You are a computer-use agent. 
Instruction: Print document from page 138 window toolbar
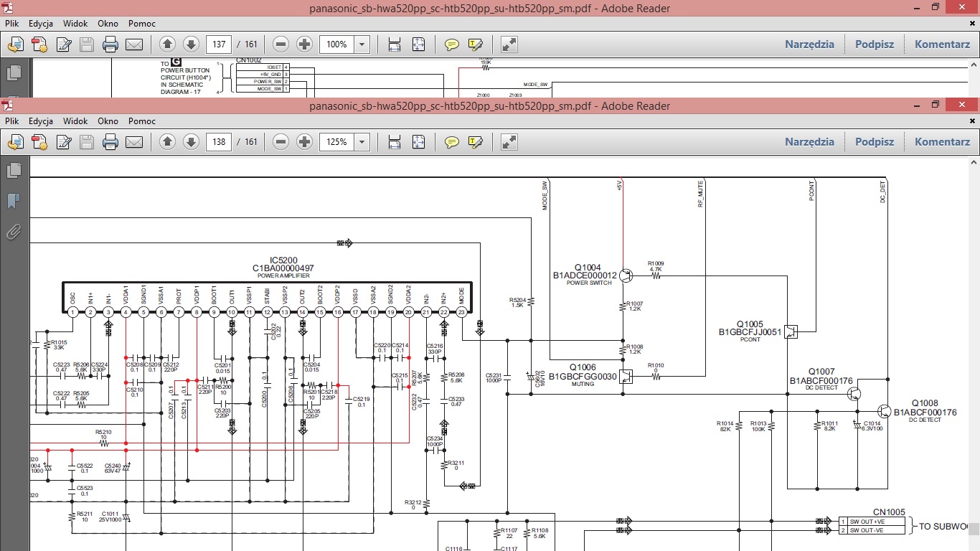click(110, 142)
